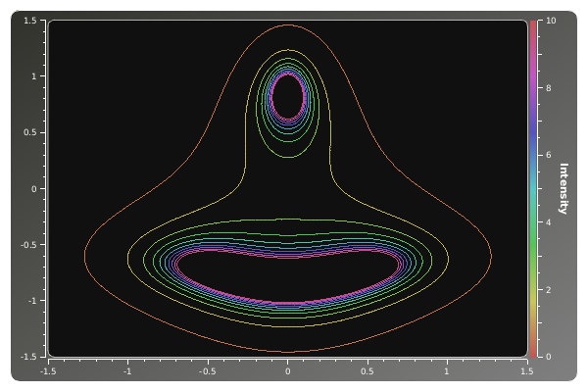Image resolution: width=588 pixels, height=392 pixels.
Task: Click the Intensity color scale title
Action: [563, 188]
